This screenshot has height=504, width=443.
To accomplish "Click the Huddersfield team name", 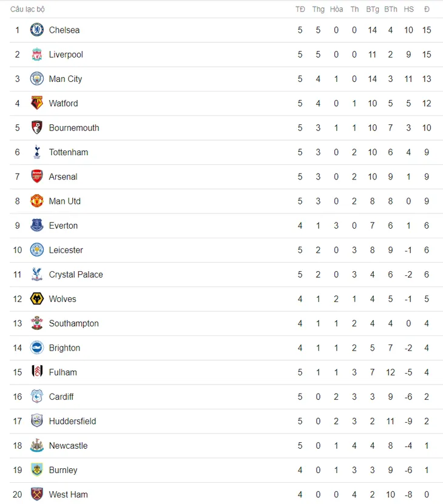I will coord(72,421).
